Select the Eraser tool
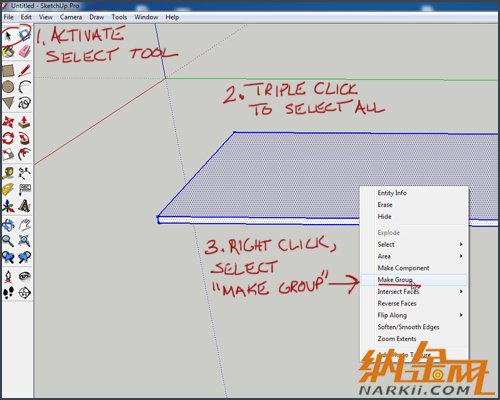Screen dimensions: 500x400 tap(24, 52)
